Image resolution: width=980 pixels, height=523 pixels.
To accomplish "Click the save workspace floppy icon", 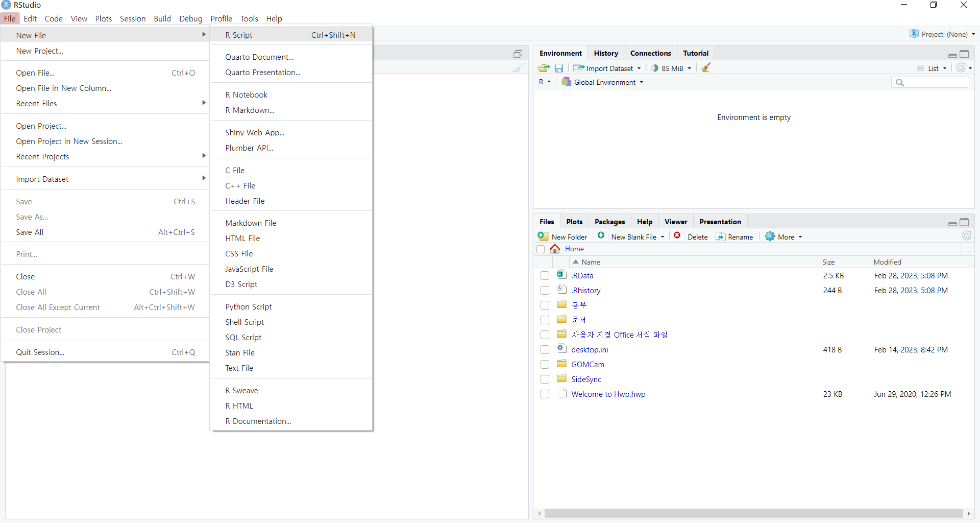I will point(559,68).
